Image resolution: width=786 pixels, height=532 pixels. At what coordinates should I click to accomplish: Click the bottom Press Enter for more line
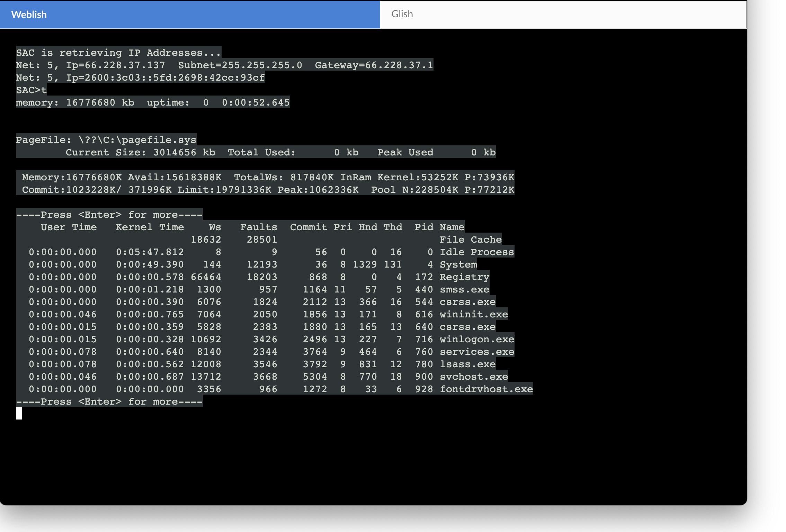109,402
